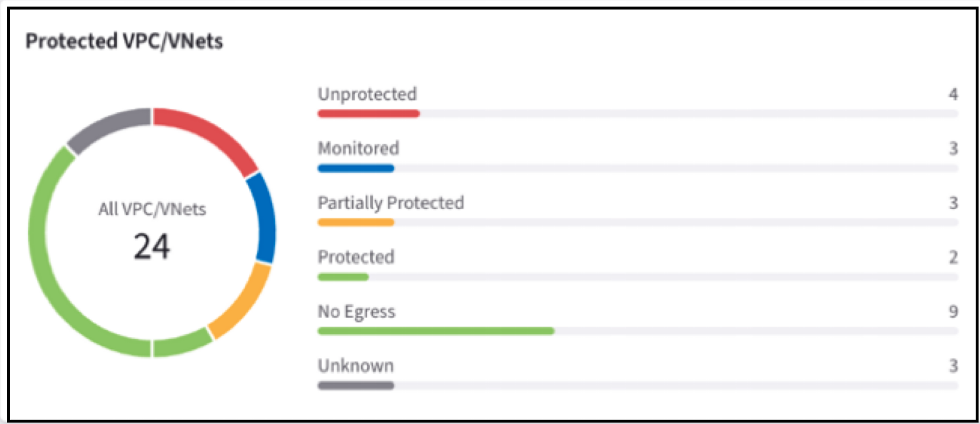
Task: Select the small green Protected donut segment
Action: pyautogui.click(x=182, y=344)
